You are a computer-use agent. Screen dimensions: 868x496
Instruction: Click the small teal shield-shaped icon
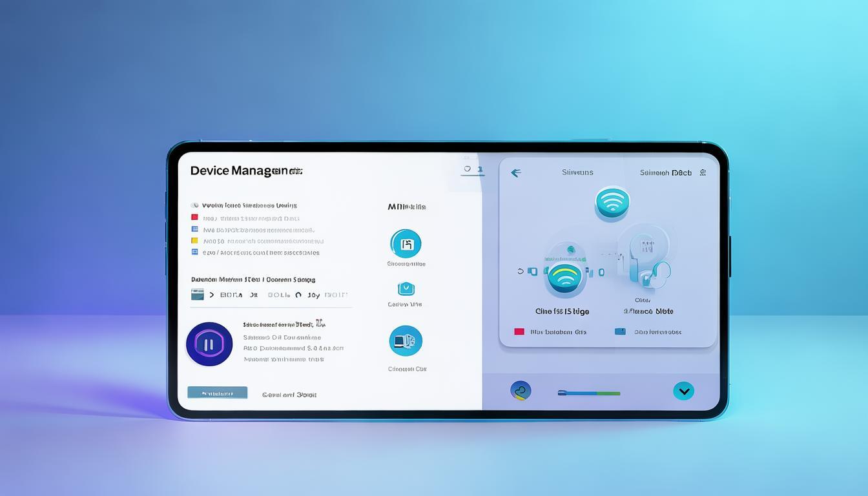pos(406,288)
